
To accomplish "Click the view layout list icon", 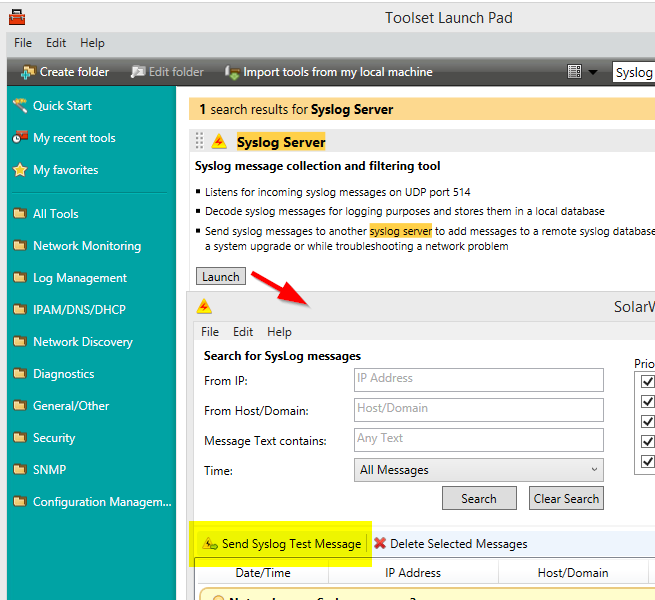I will coord(574,71).
